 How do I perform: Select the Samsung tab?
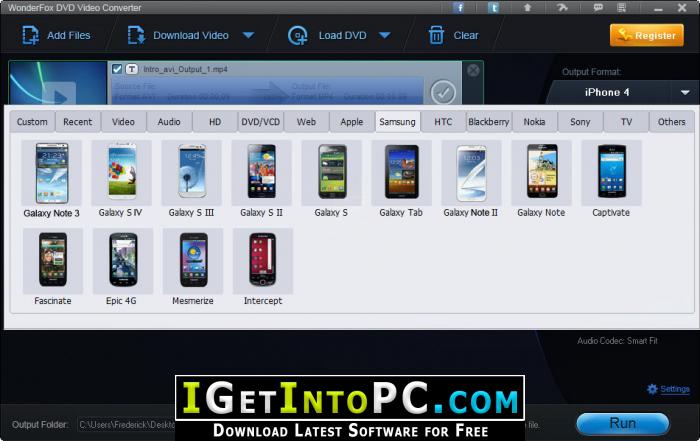click(x=397, y=122)
